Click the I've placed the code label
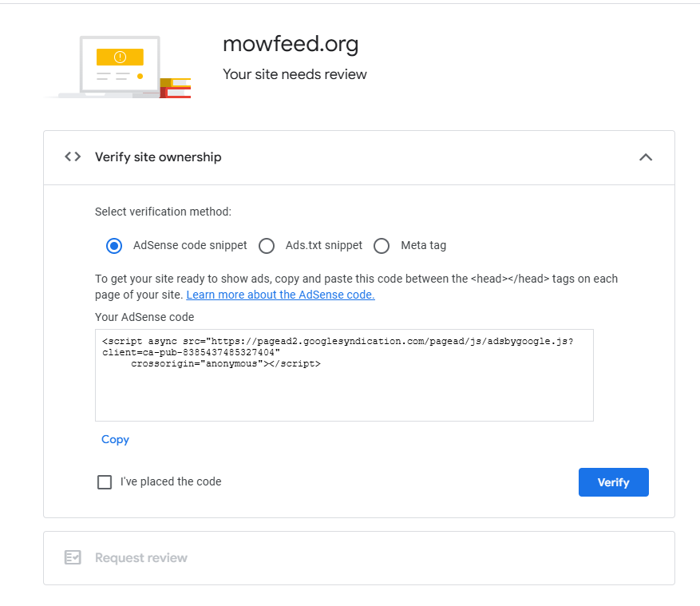700x606 pixels. 171,481
